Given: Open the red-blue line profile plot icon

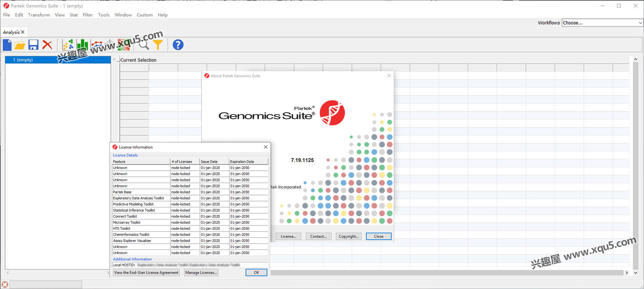Looking at the screenshot, I should pyautogui.click(x=97, y=45).
